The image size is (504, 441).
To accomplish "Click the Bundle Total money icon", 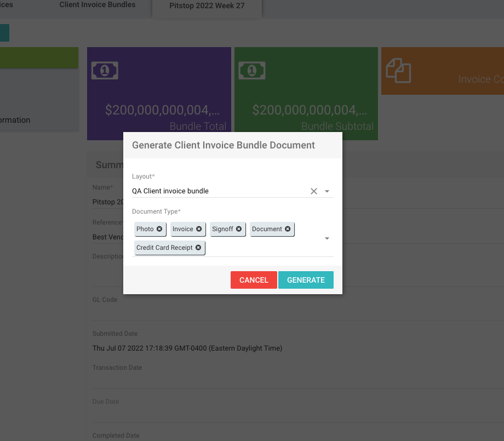I will point(105,71).
